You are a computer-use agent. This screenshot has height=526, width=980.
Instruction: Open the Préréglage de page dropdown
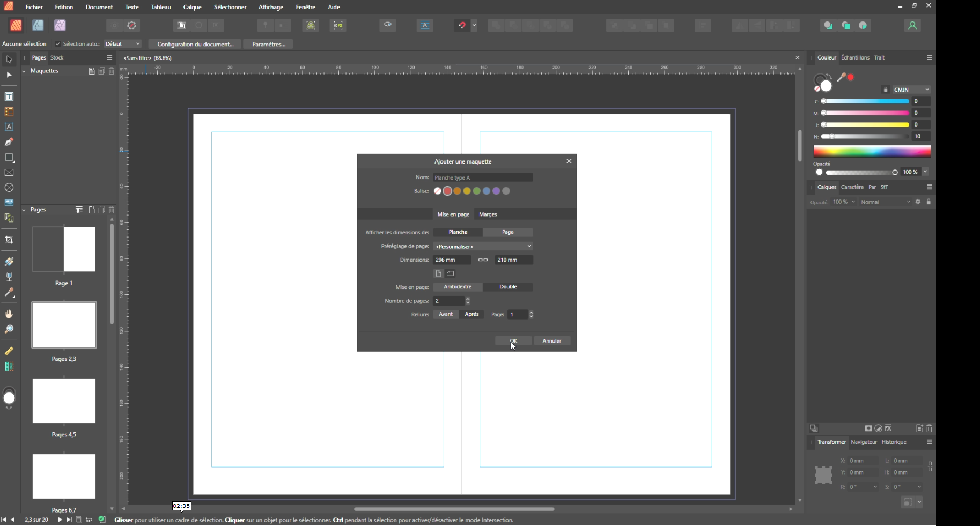(x=483, y=246)
